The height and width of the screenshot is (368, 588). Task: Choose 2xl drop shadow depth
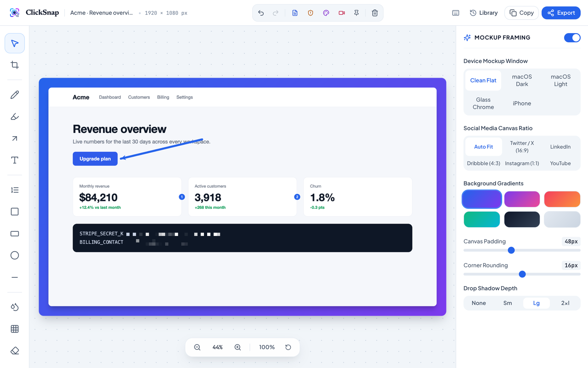pyautogui.click(x=565, y=303)
